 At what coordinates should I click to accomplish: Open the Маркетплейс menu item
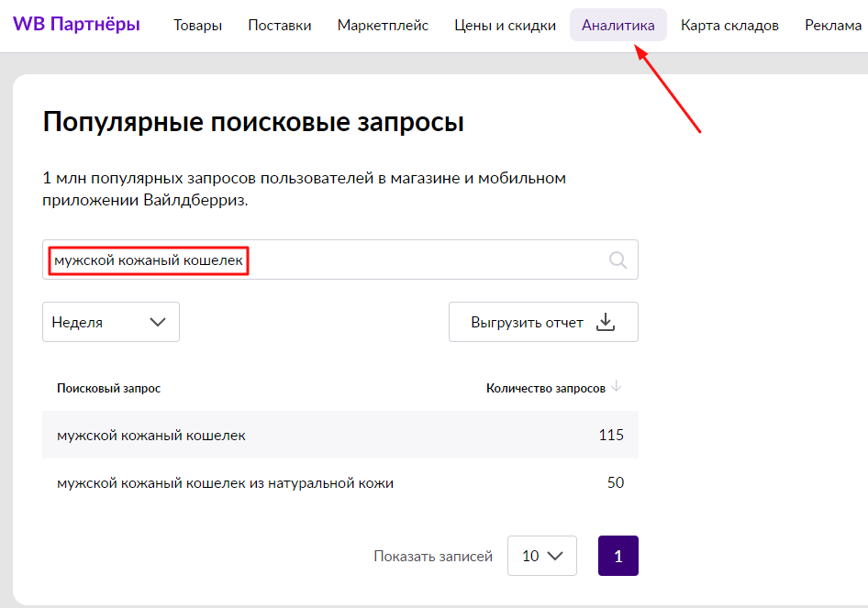click(x=383, y=26)
